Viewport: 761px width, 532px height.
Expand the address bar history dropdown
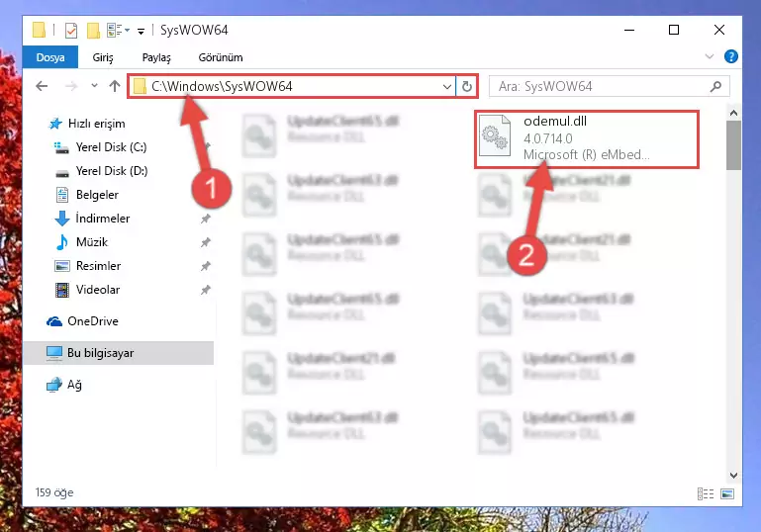[x=447, y=87]
